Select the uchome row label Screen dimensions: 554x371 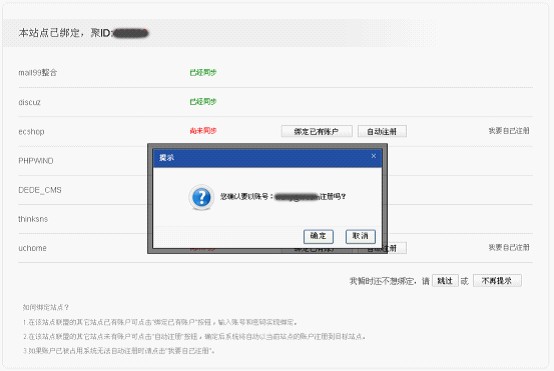click(32, 248)
